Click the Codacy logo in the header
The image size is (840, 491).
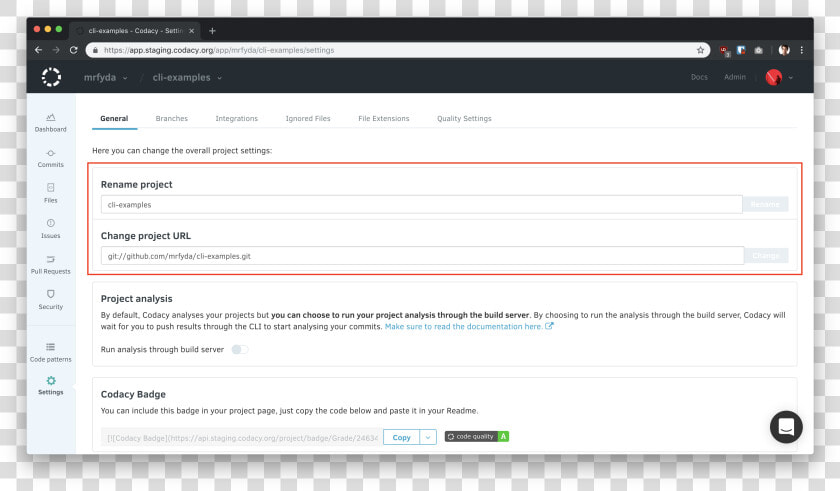tap(51, 77)
